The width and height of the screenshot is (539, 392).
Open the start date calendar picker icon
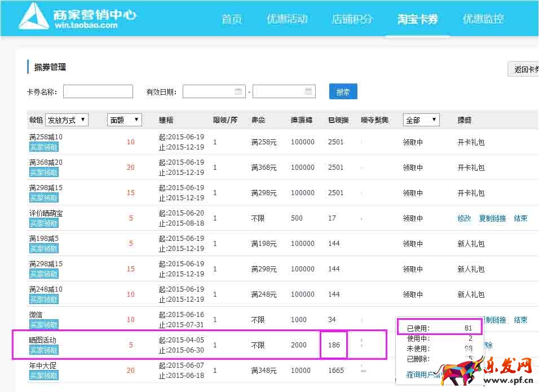238,91
